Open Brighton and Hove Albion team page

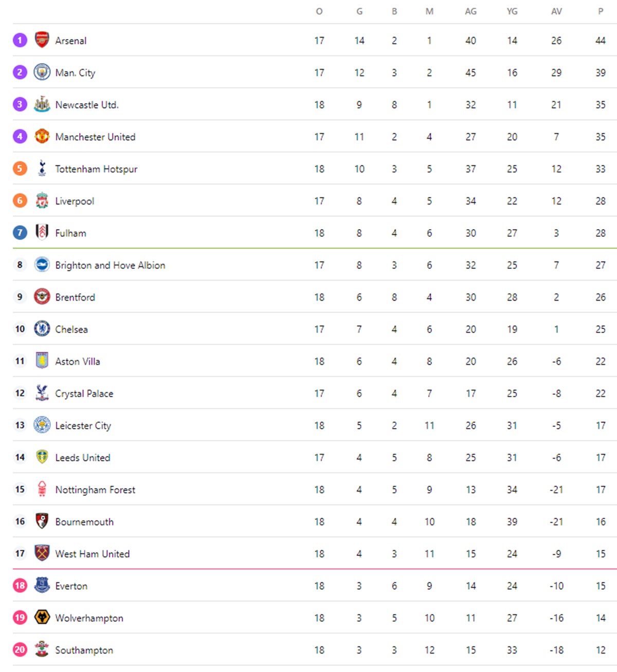110,265
